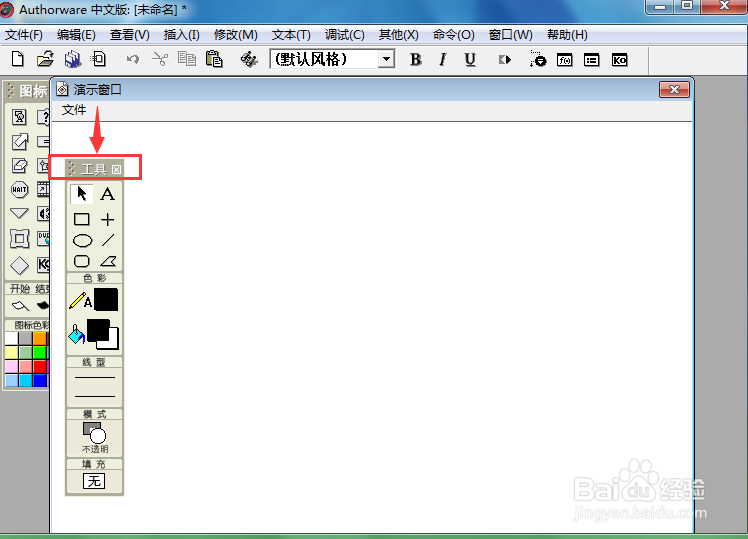Screen dimensions: 748x539
Task: Select the ellipse drawing tool
Action: [82, 241]
